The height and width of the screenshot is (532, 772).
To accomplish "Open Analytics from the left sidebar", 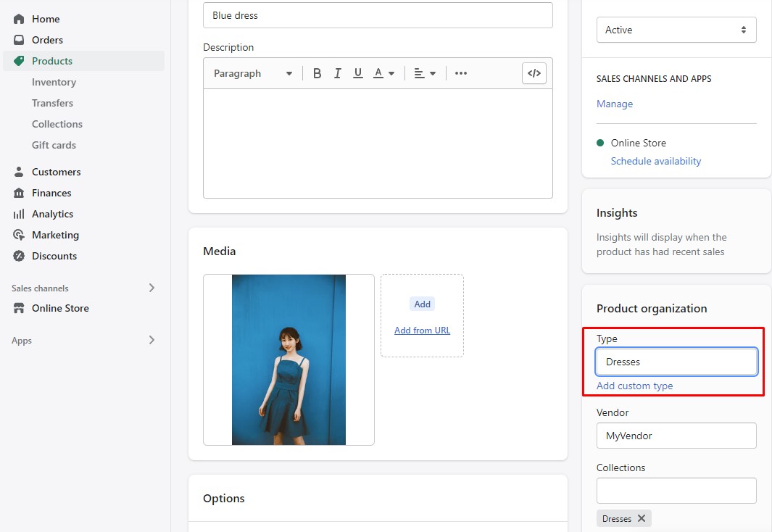I will click(51, 214).
